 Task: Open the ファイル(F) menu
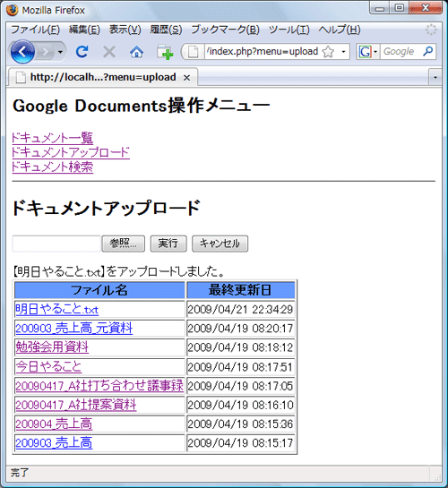35,30
